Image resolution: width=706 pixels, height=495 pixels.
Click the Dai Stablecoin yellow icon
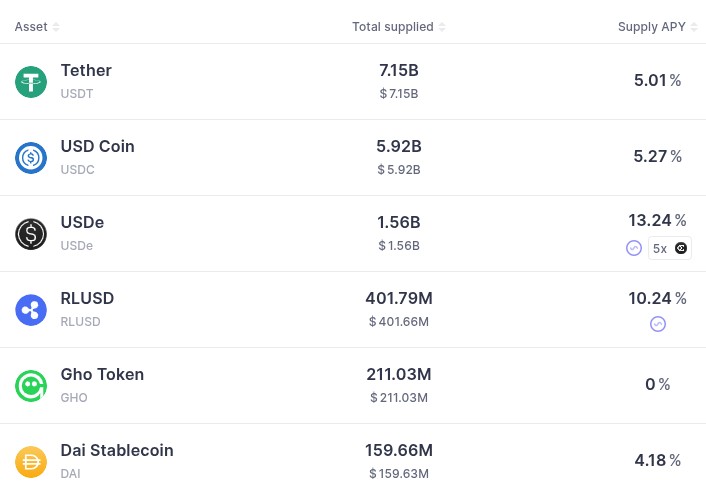pyautogui.click(x=31, y=462)
